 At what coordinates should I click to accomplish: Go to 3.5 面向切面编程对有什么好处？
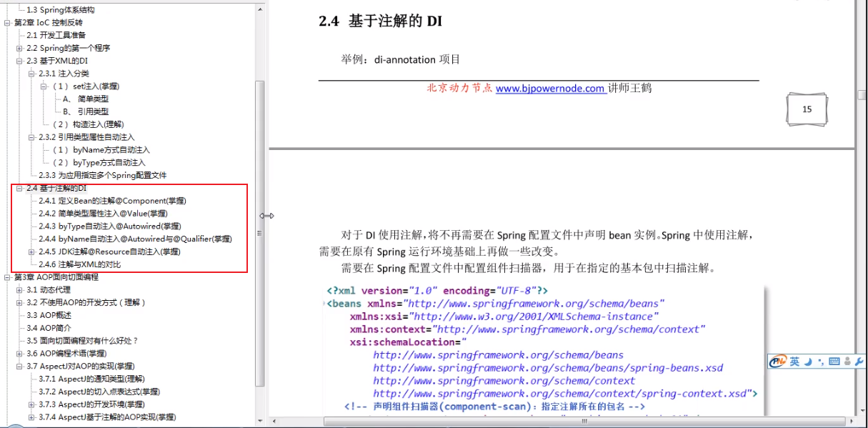pyautogui.click(x=82, y=341)
